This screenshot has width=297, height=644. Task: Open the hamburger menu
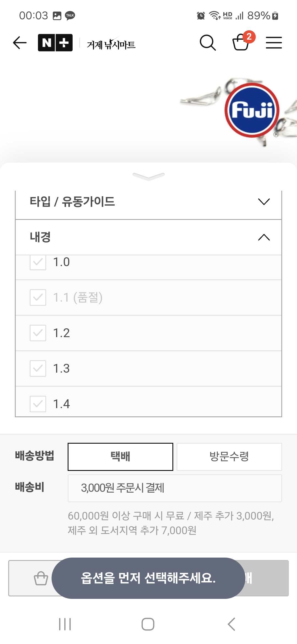point(274,43)
